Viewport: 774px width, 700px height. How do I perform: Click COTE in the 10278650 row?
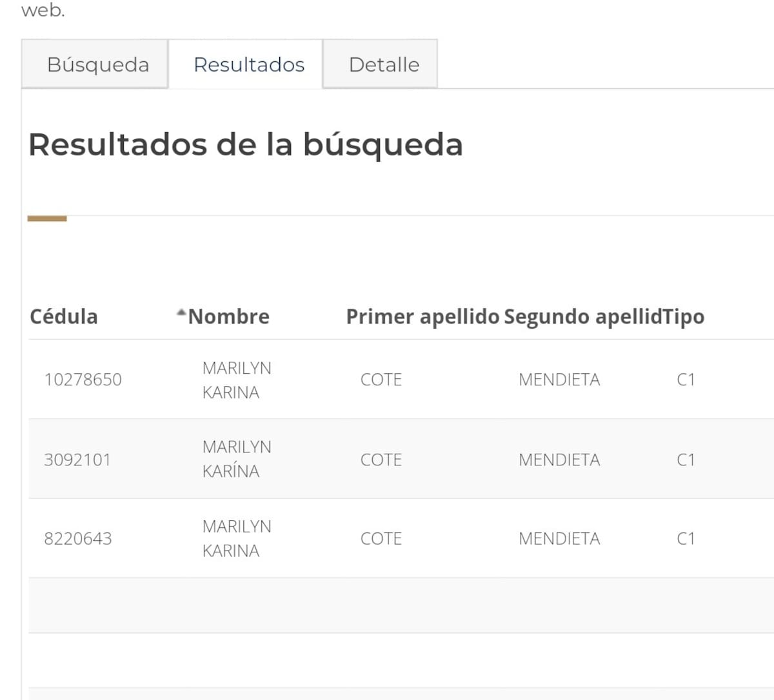(x=381, y=380)
